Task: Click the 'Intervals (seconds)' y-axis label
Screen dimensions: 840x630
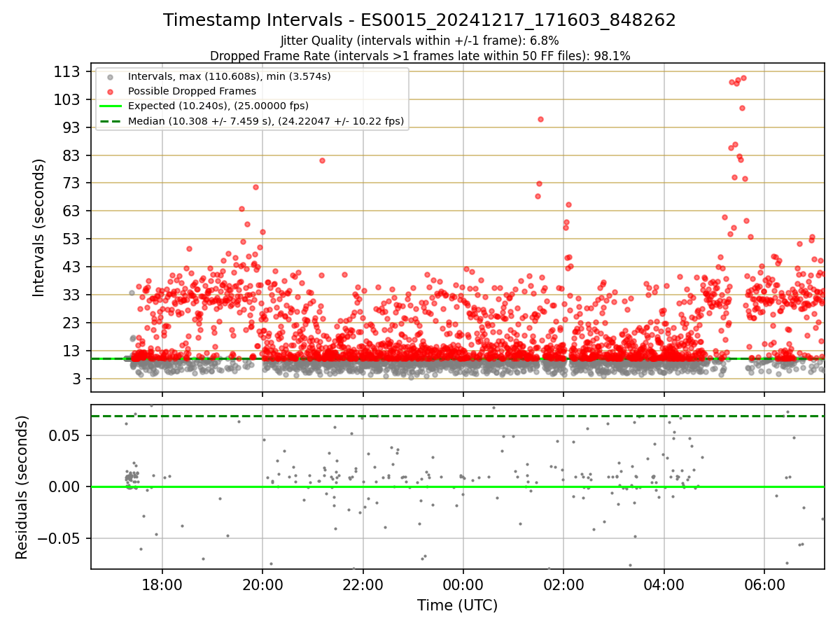Action: 39,227
